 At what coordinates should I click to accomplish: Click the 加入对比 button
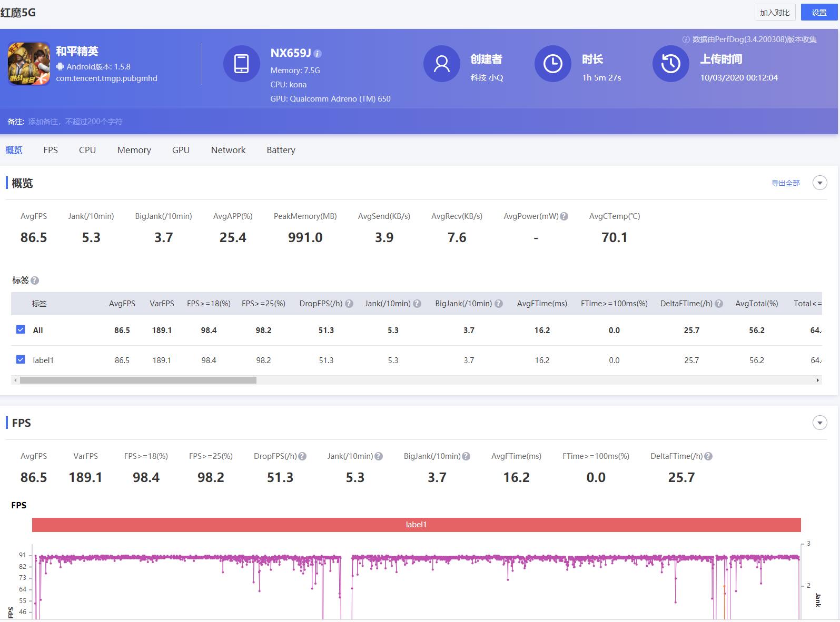774,13
